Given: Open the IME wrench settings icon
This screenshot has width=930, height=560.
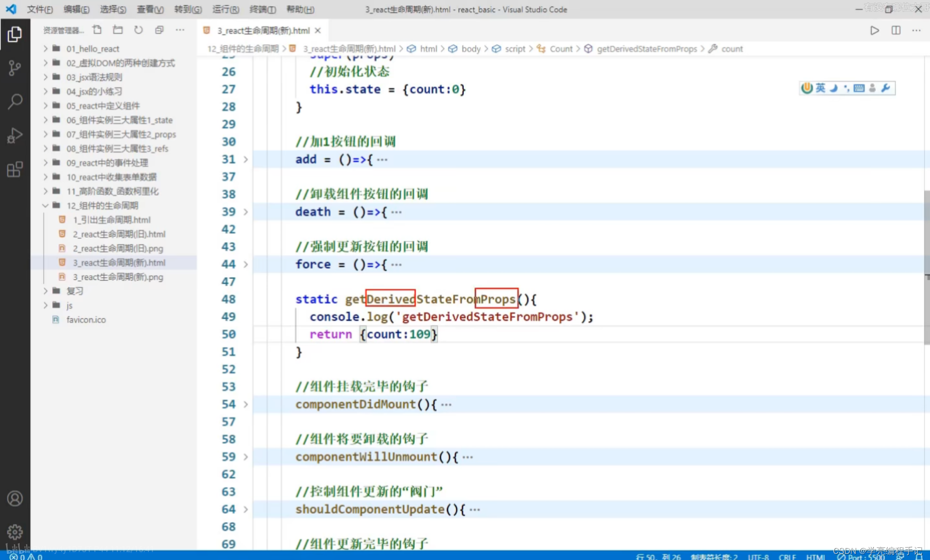Looking at the screenshot, I should [886, 88].
